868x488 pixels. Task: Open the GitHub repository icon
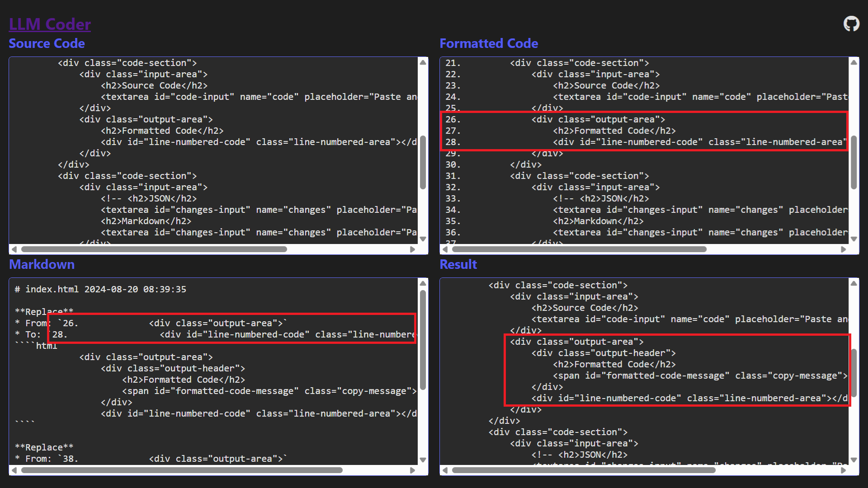851,24
